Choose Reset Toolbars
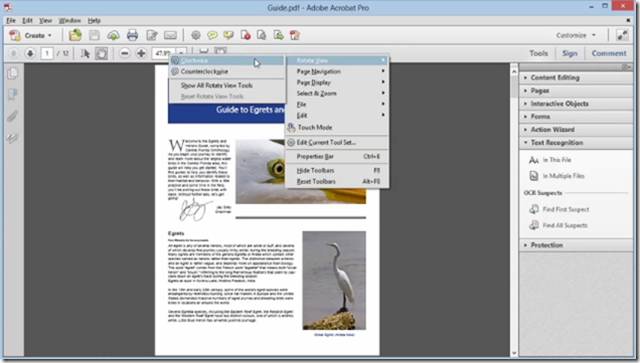Viewport: 640px width, 363px height. [x=337, y=181]
